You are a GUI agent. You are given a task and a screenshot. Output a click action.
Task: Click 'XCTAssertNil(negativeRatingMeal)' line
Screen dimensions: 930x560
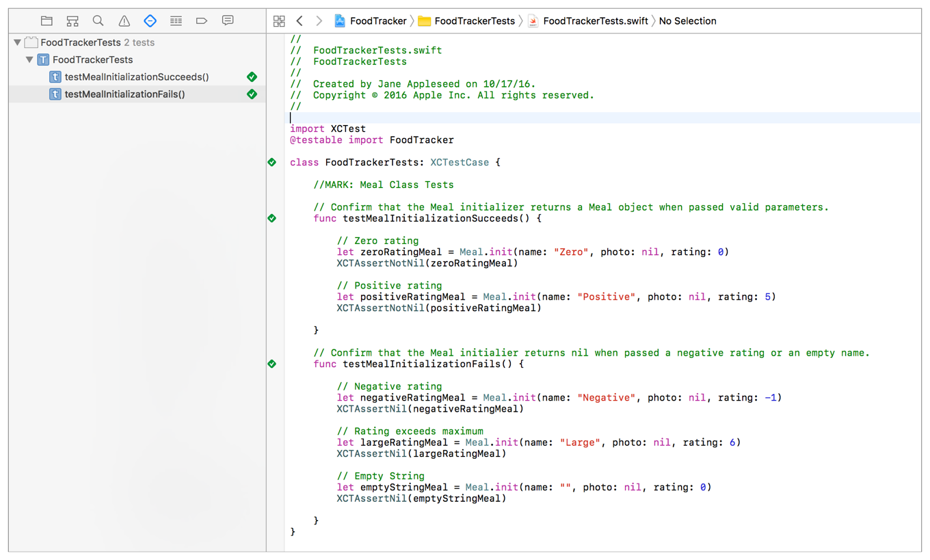[430, 409]
